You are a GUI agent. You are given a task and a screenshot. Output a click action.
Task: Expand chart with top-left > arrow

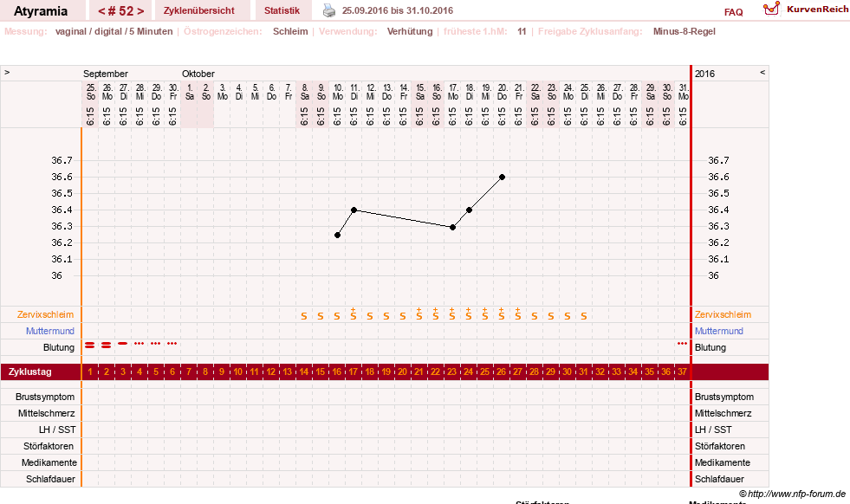(x=7, y=72)
